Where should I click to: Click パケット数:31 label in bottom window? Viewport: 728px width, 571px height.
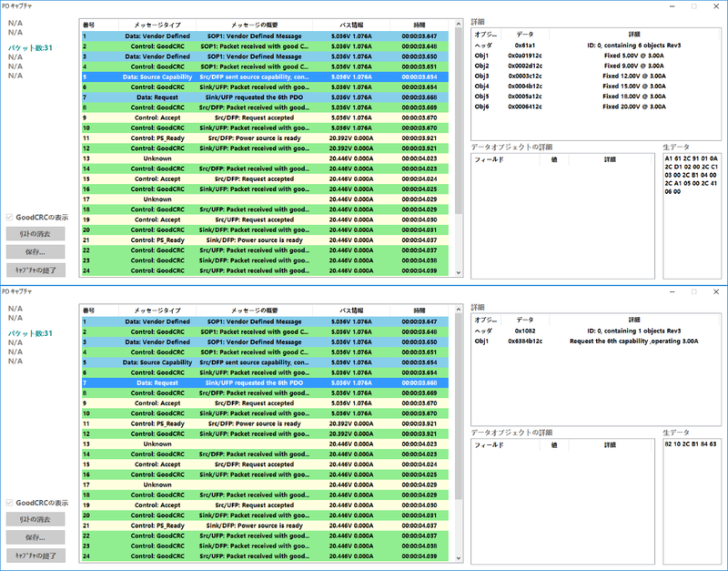[30, 333]
